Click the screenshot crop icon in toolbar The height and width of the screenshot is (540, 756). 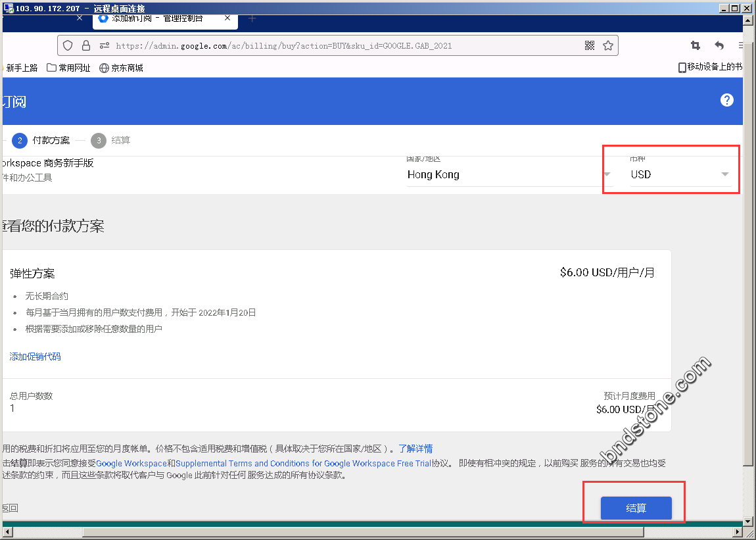pos(696,45)
